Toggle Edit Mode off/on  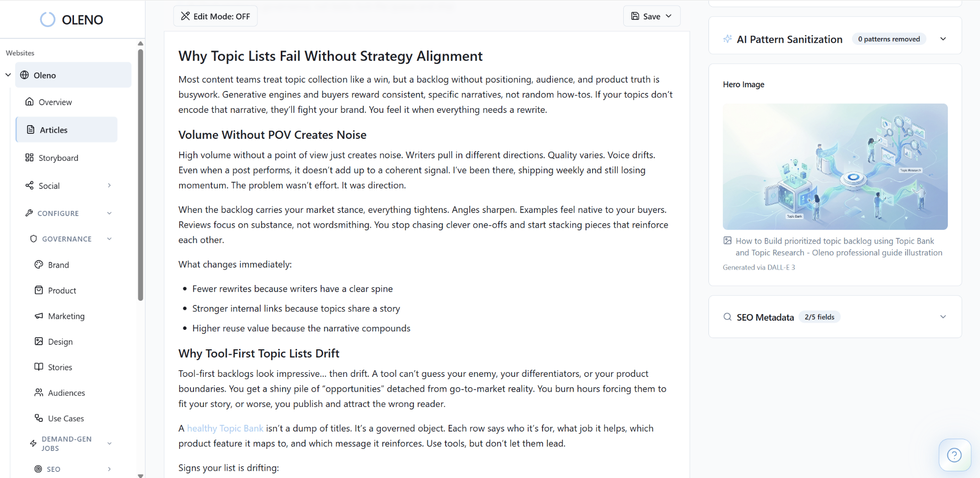tap(215, 16)
